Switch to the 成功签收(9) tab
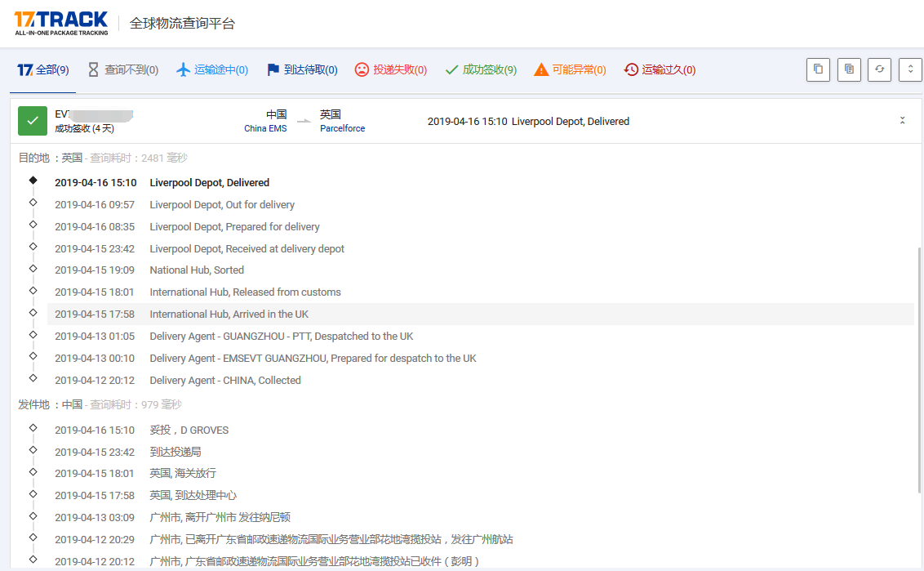This screenshot has height=571, width=924. [481, 70]
